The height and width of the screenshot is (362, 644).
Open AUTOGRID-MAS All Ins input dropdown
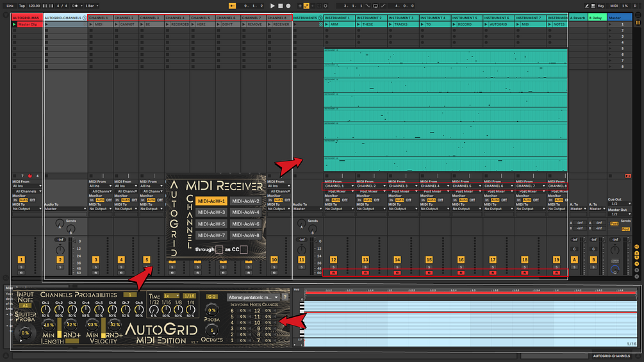click(x=27, y=186)
